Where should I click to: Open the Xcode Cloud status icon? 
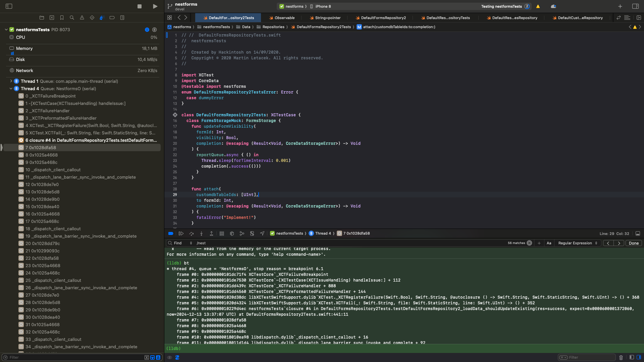(x=553, y=6)
